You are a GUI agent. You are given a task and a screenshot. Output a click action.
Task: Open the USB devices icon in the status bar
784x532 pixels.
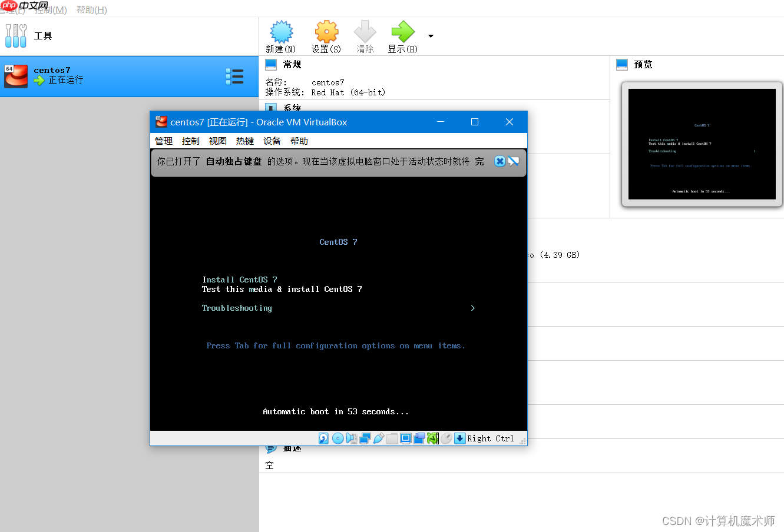click(x=378, y=438)
